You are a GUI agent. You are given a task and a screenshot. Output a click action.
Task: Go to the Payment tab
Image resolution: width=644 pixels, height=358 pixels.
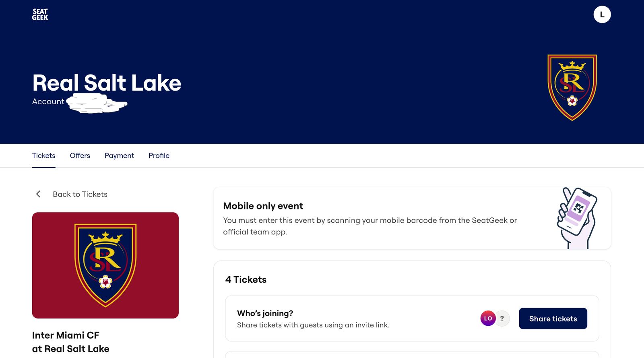coord(119,155)
